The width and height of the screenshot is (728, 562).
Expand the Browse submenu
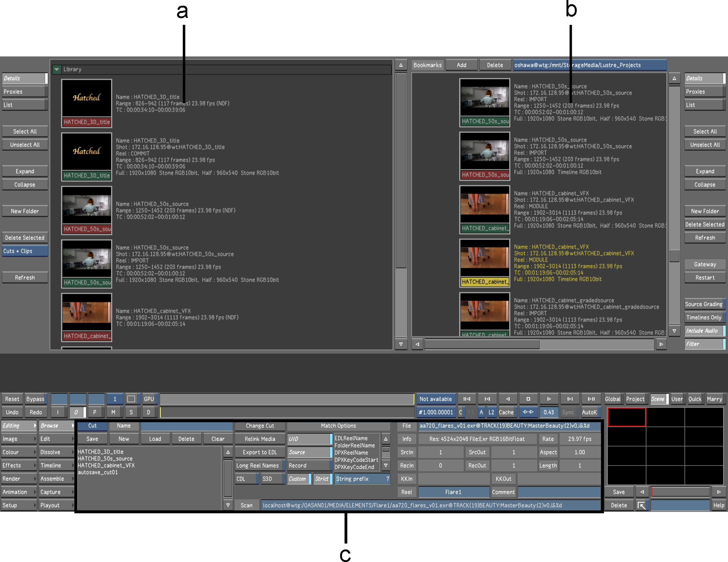(73, 426)
